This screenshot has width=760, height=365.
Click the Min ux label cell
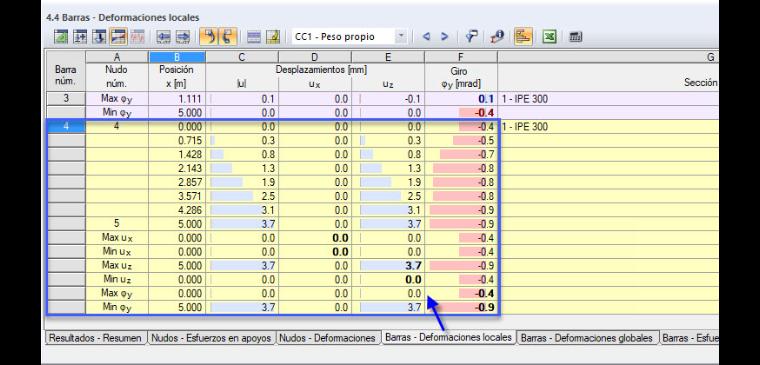(x=117, y=252)
